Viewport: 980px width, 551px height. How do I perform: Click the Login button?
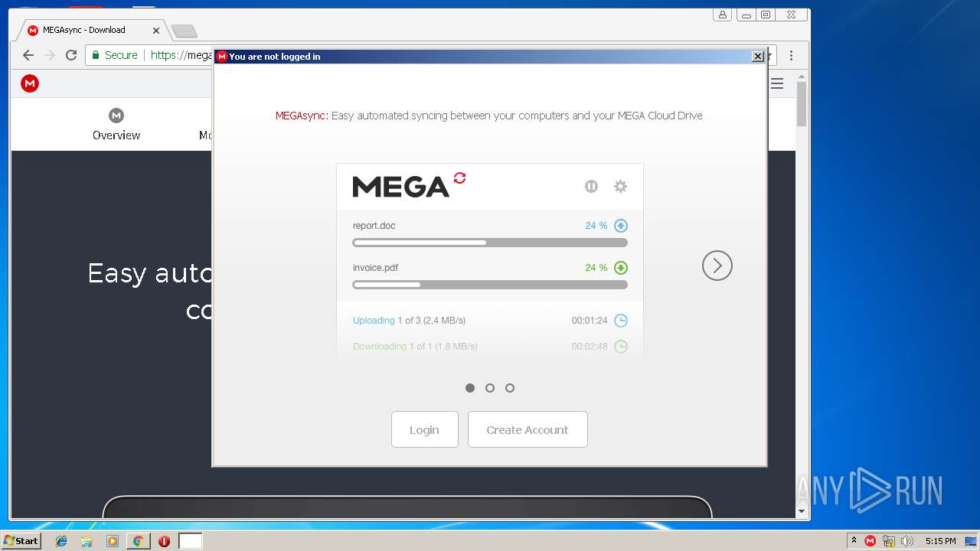[x=424, y=429]
